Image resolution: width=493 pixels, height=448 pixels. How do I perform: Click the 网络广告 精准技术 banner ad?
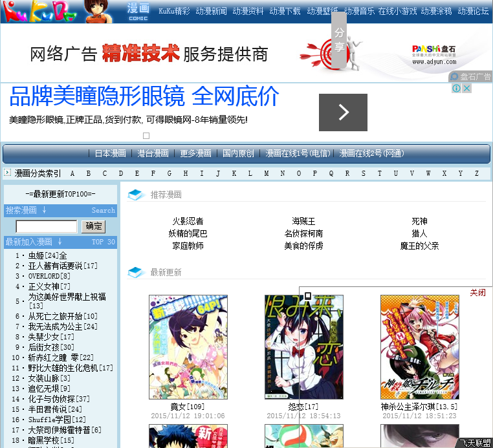click(246, 53)
